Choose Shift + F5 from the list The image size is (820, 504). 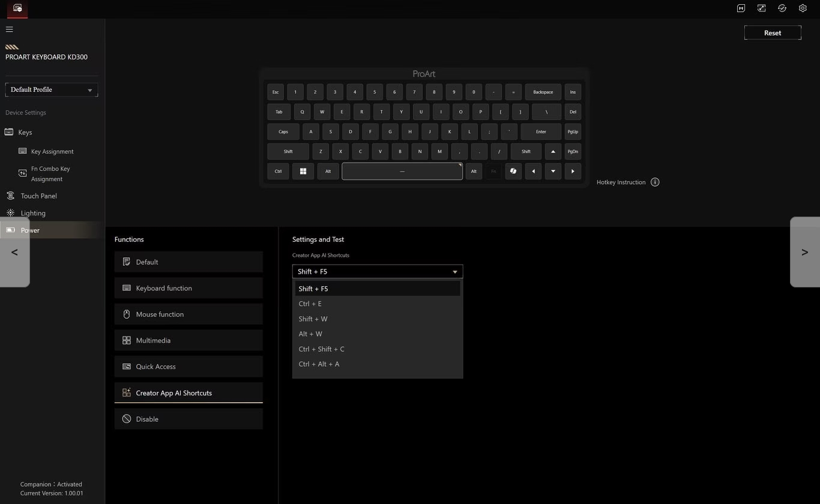[x=378, y=289]
